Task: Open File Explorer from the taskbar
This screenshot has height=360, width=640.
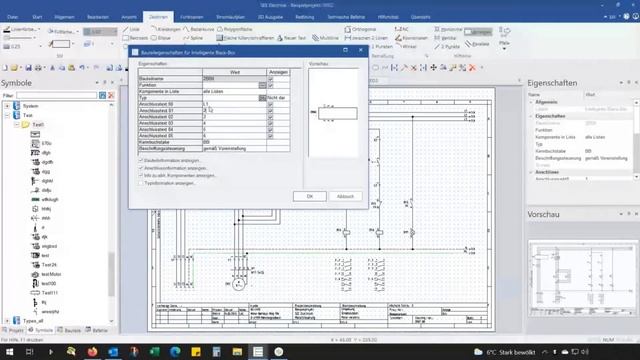Action: pyautogui.click(x=237, y=351)
